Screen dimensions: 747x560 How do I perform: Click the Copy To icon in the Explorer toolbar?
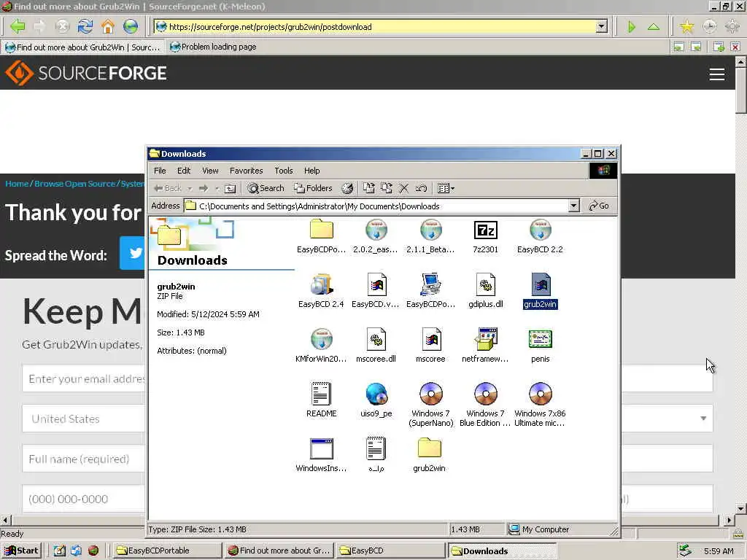tap(387, 188)
